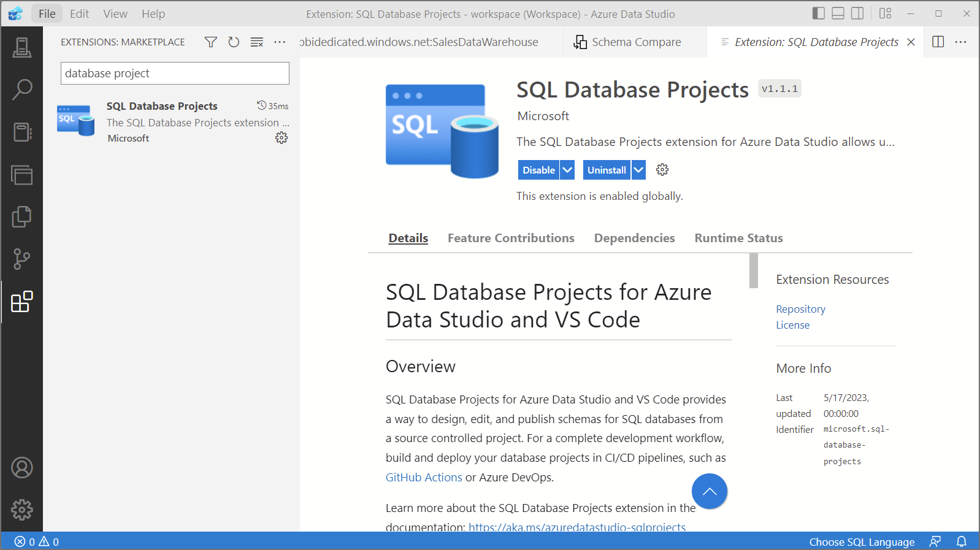The image size is (980, 550).
Task: Click the details pane scrollbar thumb
Action: coord(754,270)
